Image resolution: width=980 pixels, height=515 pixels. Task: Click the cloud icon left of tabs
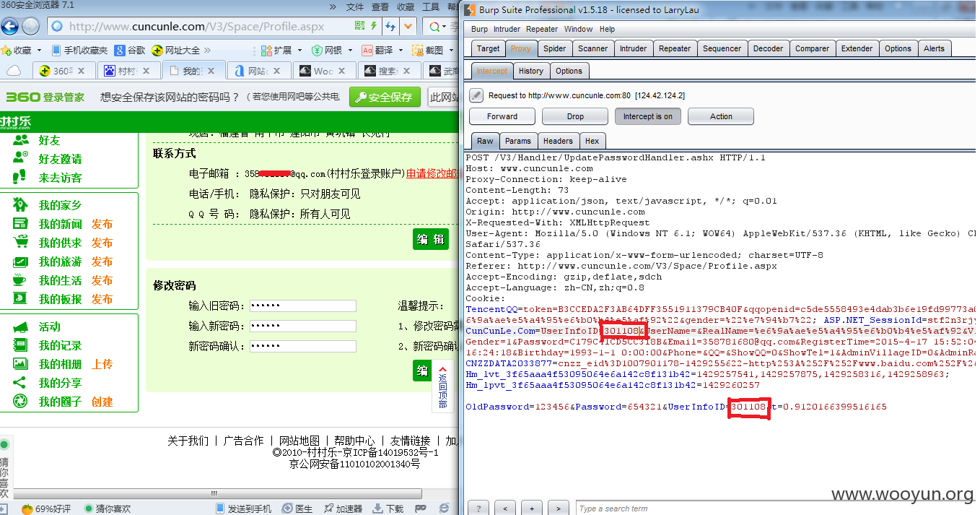pyautogui.click(x=14, y=71)
